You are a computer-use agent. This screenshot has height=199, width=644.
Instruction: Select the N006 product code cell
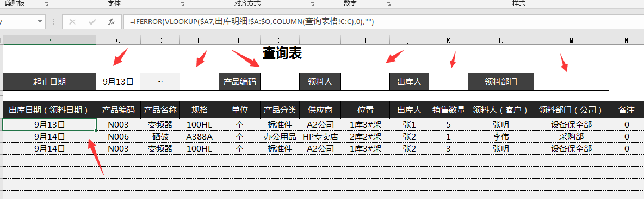tap(118, 137)
